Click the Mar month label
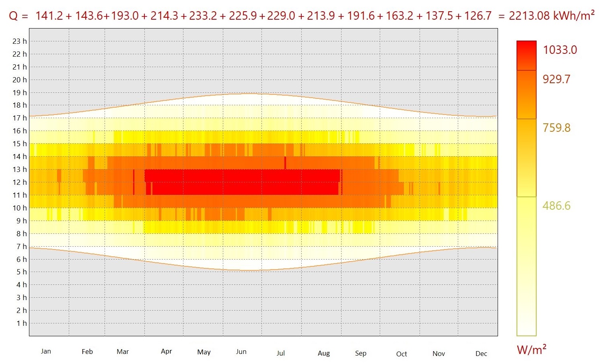 pyautogui.click(x=123, y=352)
